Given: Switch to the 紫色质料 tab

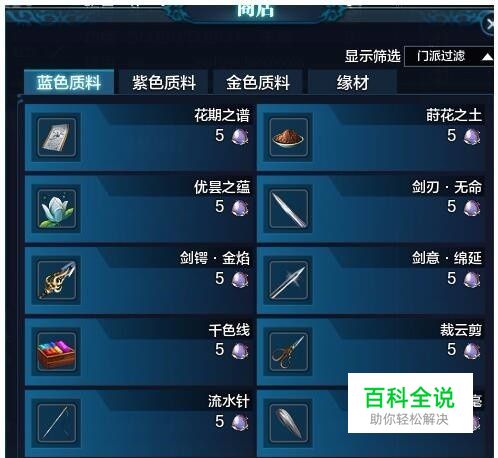Looking at the screenshot, I should (x=164, y=82).
